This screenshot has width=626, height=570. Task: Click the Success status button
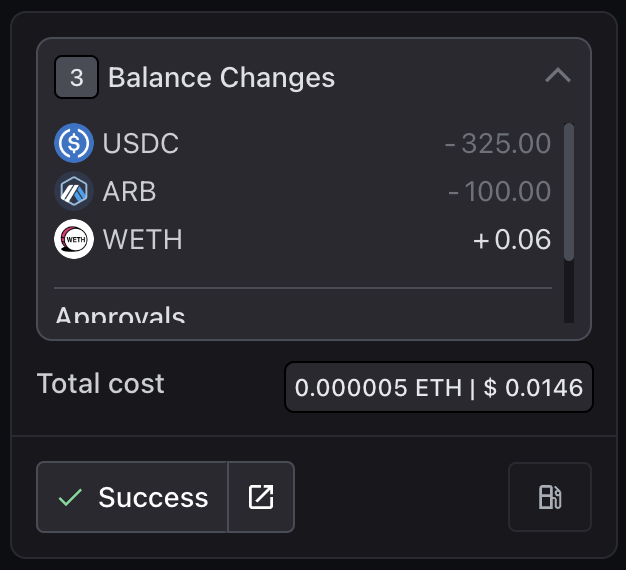click(133, 497)
